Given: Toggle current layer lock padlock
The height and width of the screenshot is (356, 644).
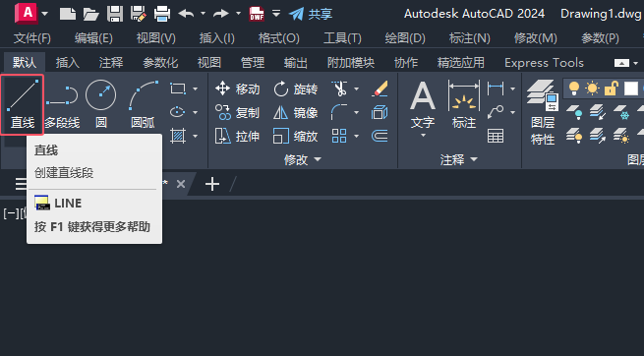Looking at the screenshot, I should point(612,88).
